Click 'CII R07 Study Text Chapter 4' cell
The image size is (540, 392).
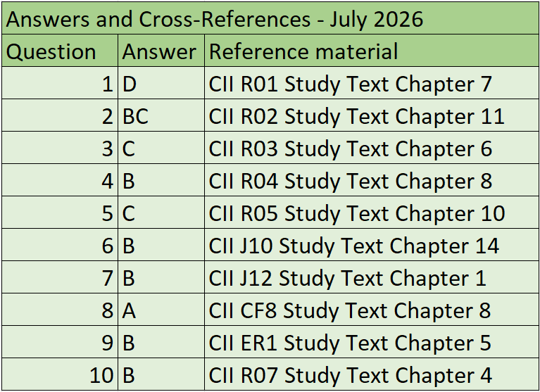point(372,374)
